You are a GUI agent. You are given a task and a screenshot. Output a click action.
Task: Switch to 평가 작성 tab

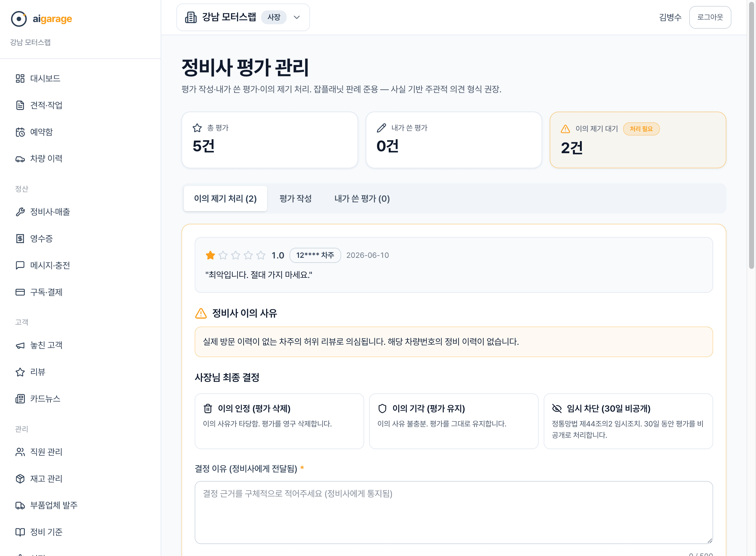(295, 199)
